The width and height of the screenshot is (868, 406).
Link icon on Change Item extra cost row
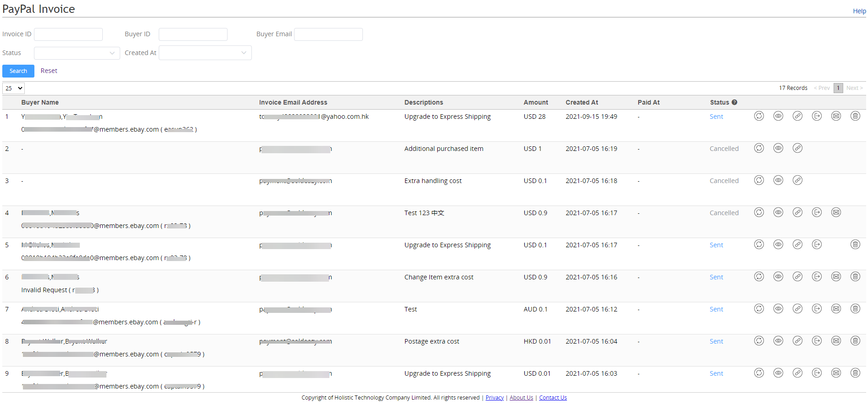[x=798, y=277]
